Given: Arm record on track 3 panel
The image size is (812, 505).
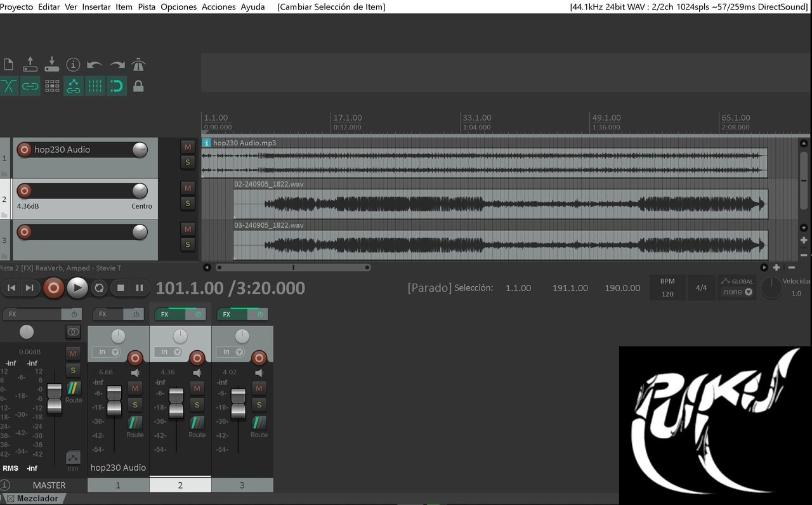Looking at the screenshot, I should pos(24,232).
